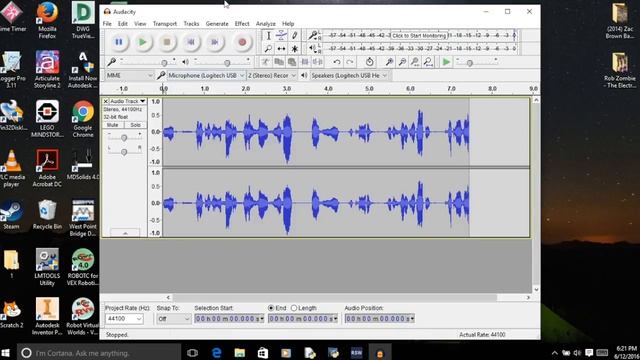Click the Silence audio icon
The width and height of the screenshot is (640, 360).
(x=318, y=62)
